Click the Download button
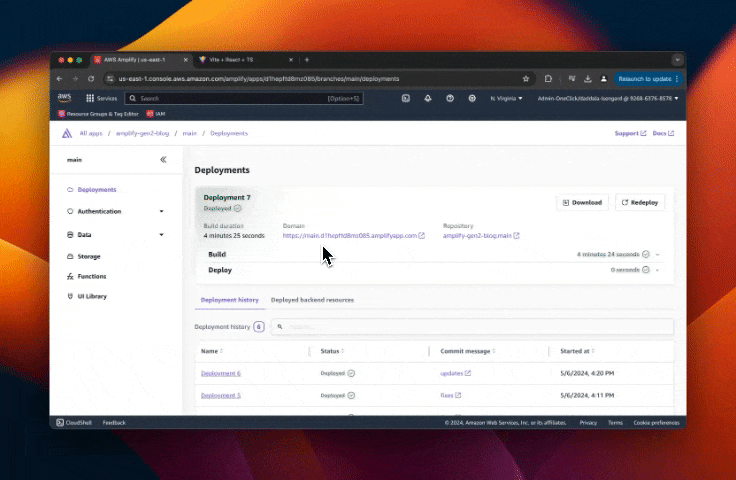The image size is (736, 480). click(582, 203)
